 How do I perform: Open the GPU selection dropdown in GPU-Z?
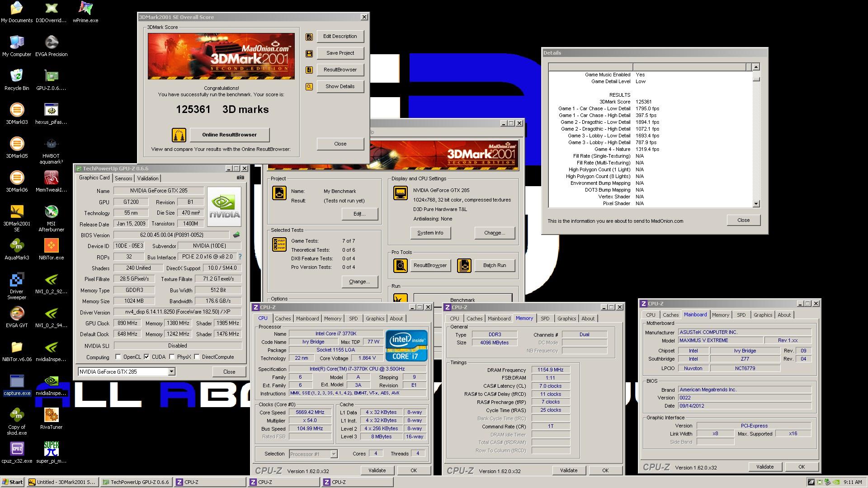point(171,371)
